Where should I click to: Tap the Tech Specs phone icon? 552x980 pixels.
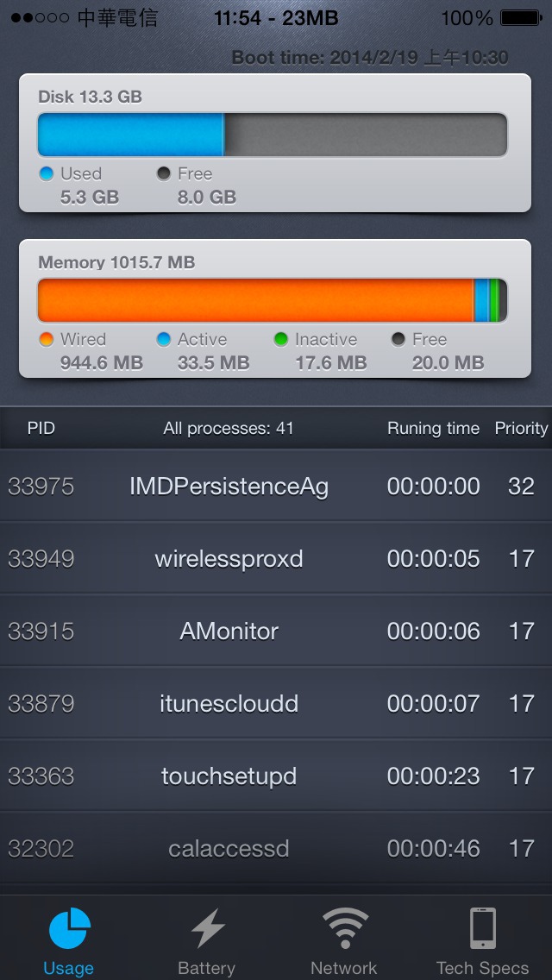click(x=483, y=928)
